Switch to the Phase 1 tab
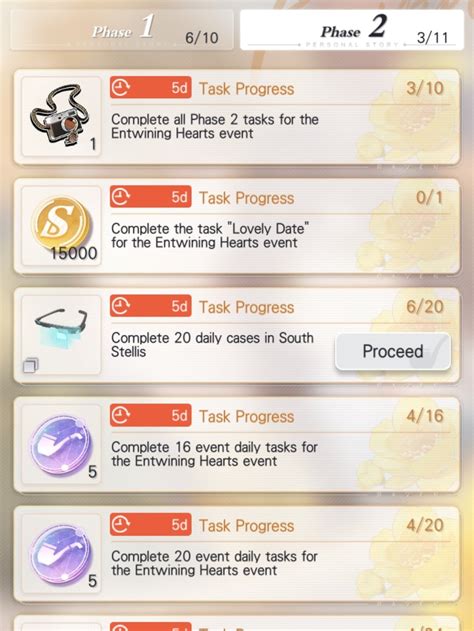474x631 pixels. 122,30
